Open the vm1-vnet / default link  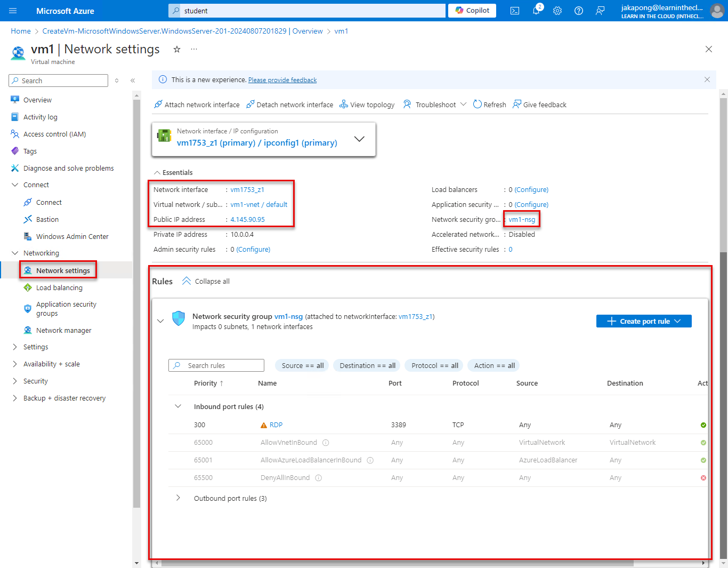click(x=258, y=205)
